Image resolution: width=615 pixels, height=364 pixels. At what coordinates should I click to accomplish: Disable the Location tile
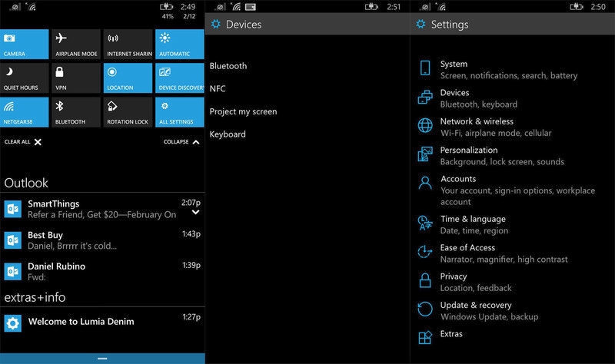click(128, 78)
